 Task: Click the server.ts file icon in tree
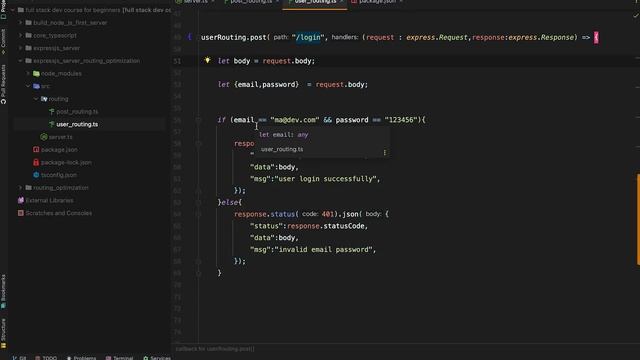(x=44, y=137)
